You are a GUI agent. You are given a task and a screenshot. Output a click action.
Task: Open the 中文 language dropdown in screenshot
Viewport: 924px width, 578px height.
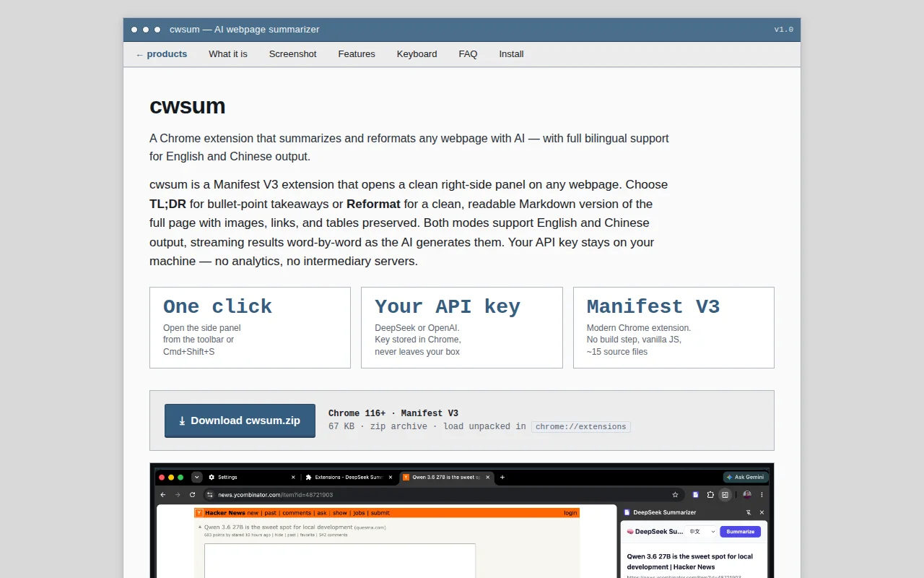coord(702,532)
